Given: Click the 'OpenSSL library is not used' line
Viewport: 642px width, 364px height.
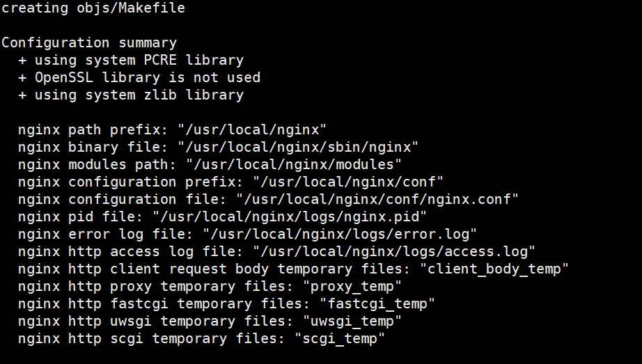Looking at the screenshot, I should (x=139, y=78).
